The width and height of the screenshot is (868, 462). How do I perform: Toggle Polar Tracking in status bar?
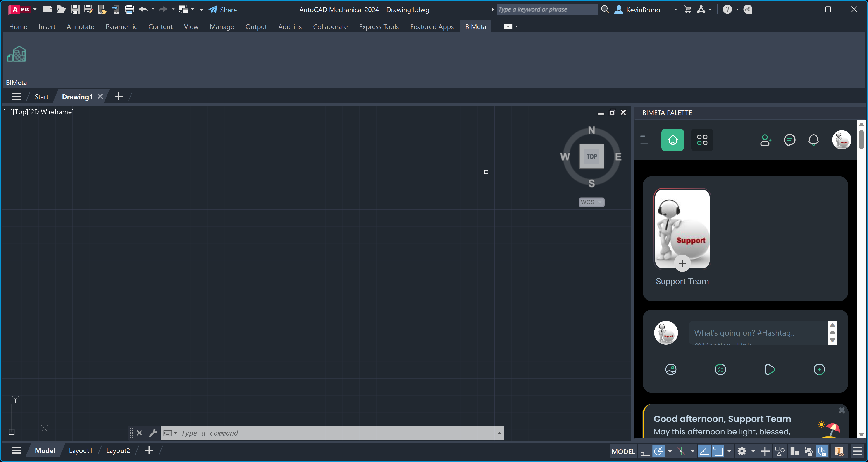(x=658, y=451)
